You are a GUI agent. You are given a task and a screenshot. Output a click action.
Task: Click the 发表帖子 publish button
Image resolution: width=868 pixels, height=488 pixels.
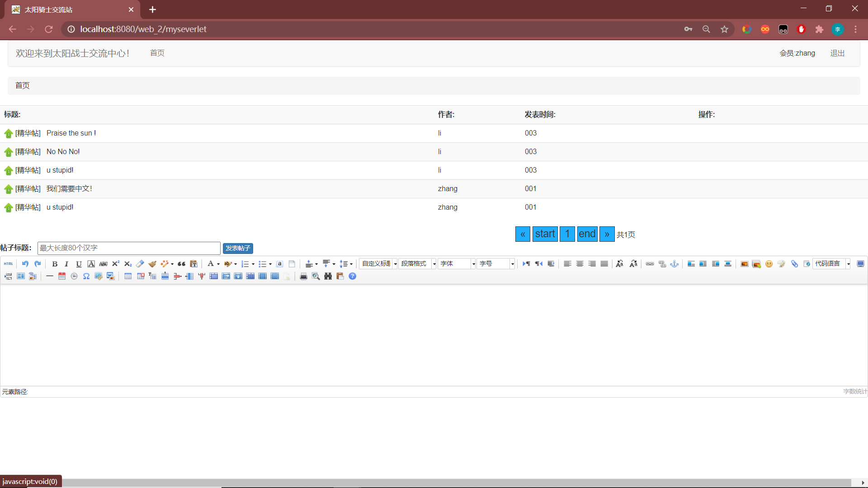237,248
